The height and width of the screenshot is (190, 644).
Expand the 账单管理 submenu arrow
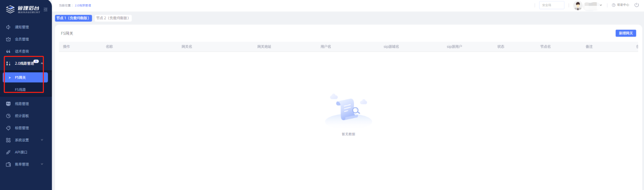tap(42, 164)
